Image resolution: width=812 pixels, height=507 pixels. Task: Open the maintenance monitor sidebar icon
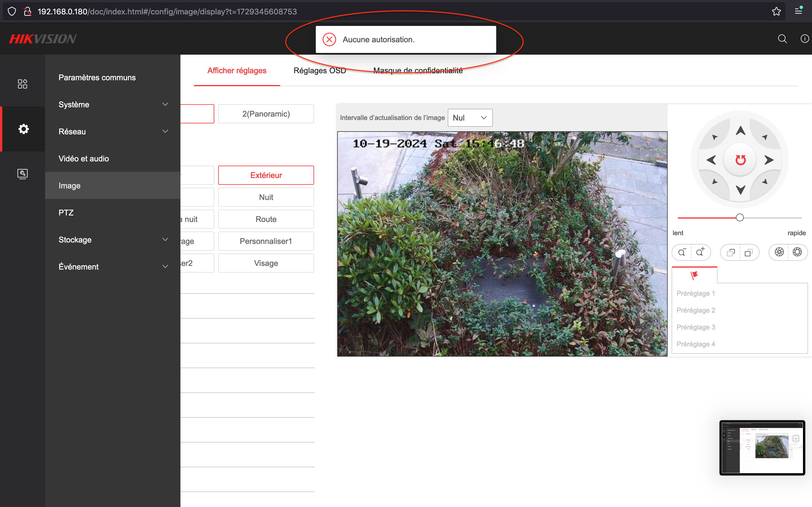tap(23, 174)
